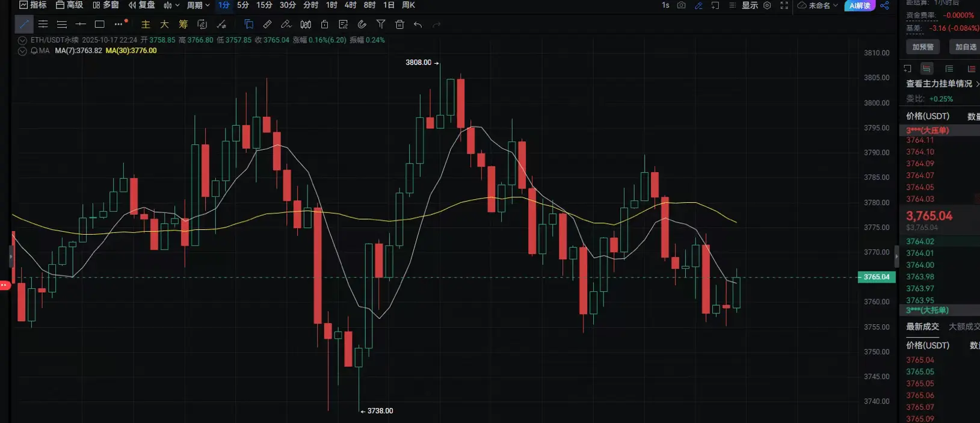980x423 pixels.
Task: Open more drawing tools (three dots)
Action: (120, 24)
